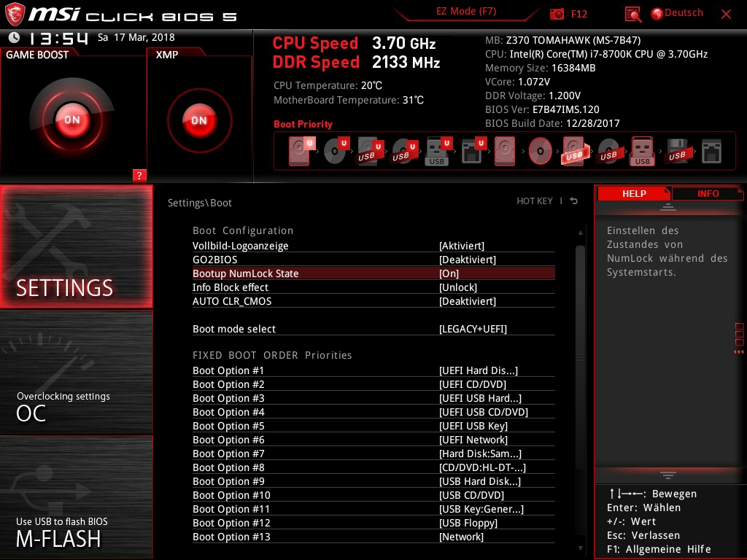The height and width of the screenshot is (560, 747).
Task: Open Boot Option #13 [Network] selection
Action: (x=461, y=537)
